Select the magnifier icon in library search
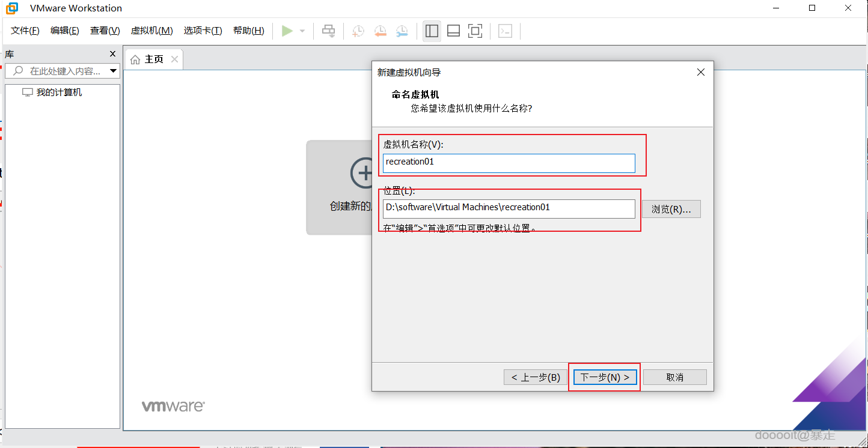 tap(18, 70)
